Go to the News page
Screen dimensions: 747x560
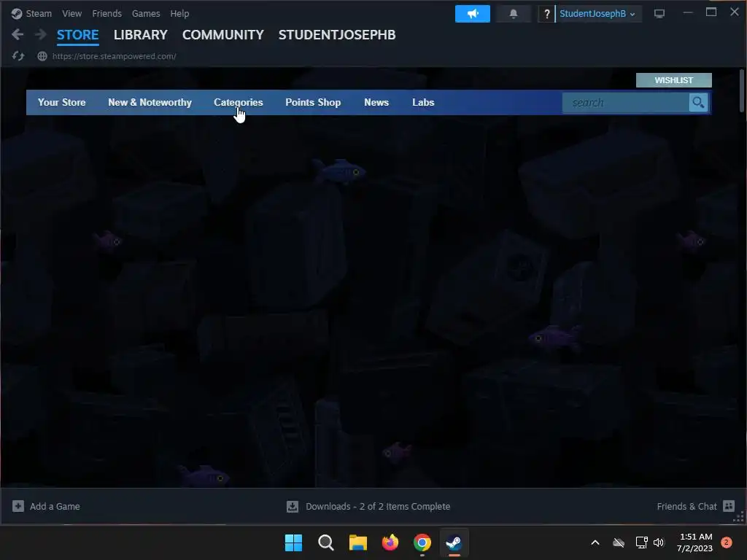(x=376, y=102)
